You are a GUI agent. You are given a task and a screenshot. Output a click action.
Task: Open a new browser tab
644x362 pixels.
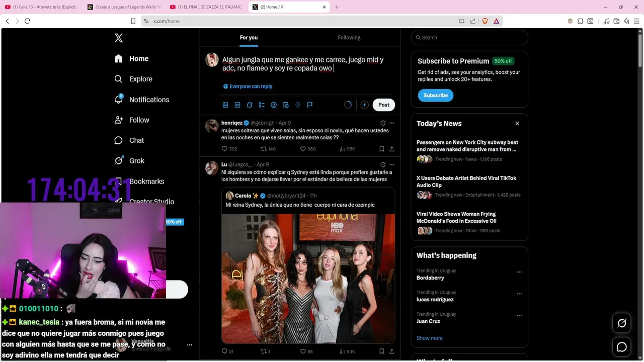[337, 7]
